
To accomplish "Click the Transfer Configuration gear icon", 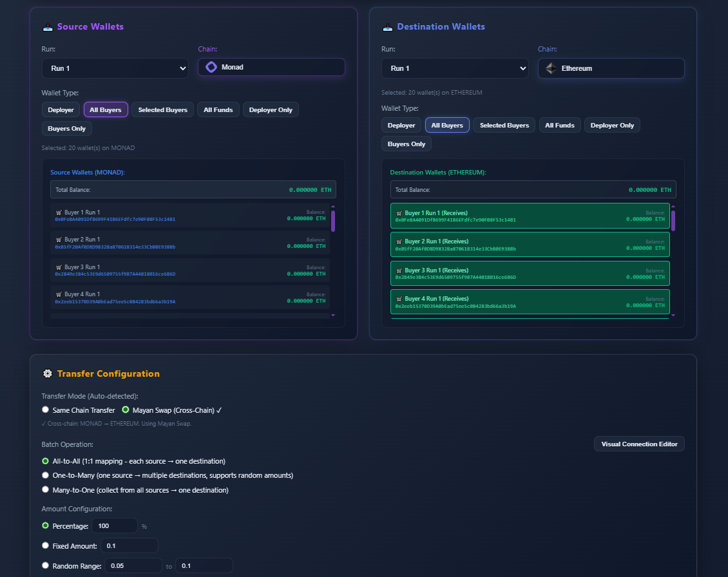I will [x=48, y=373].
